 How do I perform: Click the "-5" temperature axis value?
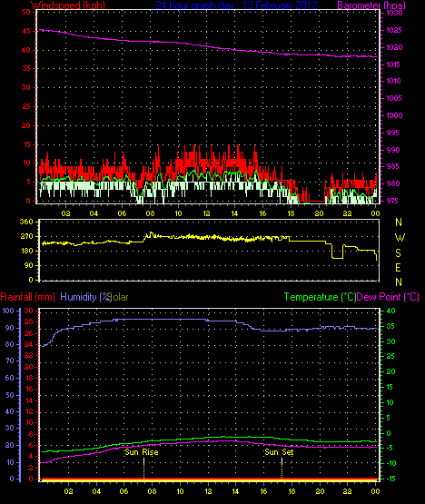tap(389, 448)
